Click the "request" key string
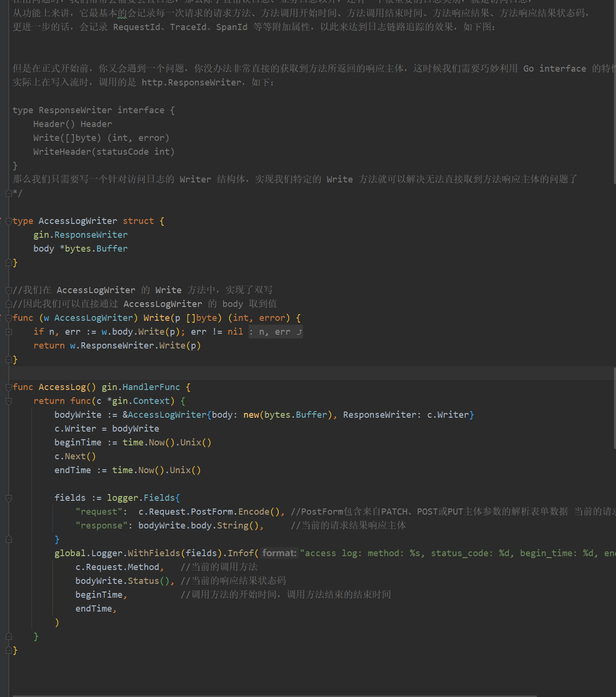616x697 pixels. click(99, 512)
